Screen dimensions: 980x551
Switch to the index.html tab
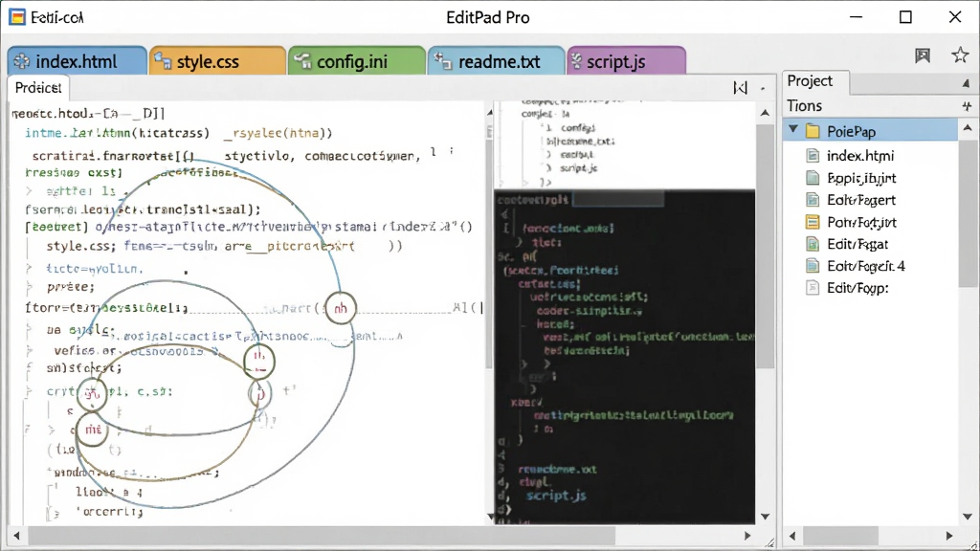click(x=77, y=61)
